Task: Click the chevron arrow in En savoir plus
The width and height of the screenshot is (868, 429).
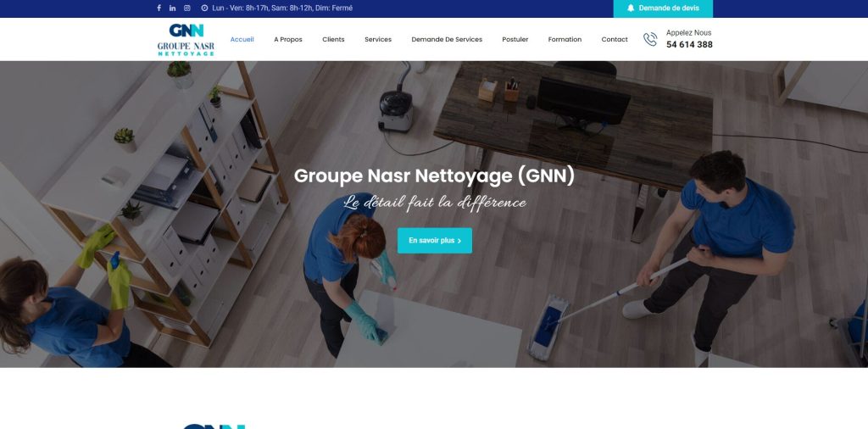Action: click(x=459, y=241)
